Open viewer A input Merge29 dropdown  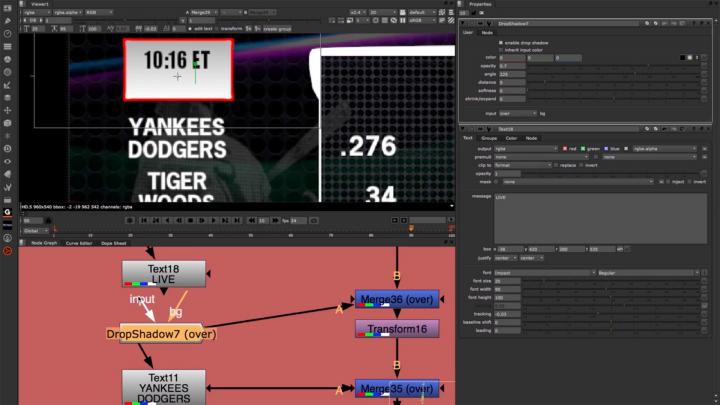tap(204, 12)
